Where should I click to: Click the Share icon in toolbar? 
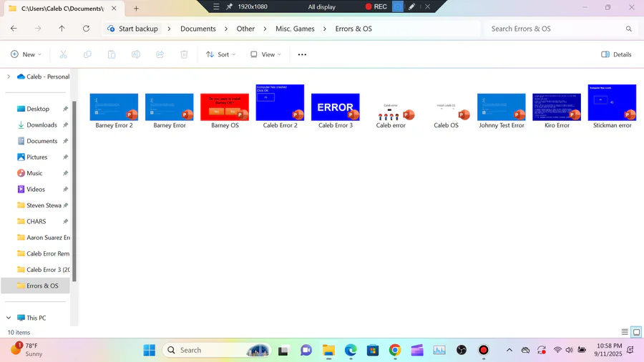click(160, 54)
